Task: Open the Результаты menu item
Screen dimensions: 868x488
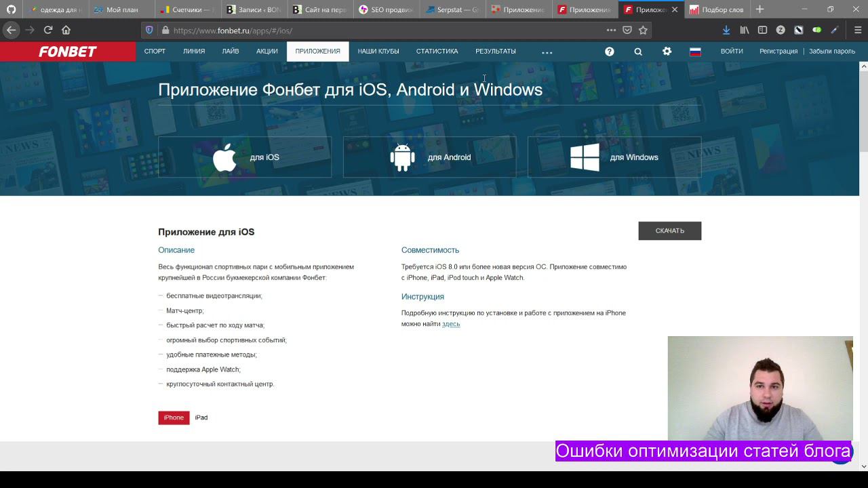Action: 496,52
